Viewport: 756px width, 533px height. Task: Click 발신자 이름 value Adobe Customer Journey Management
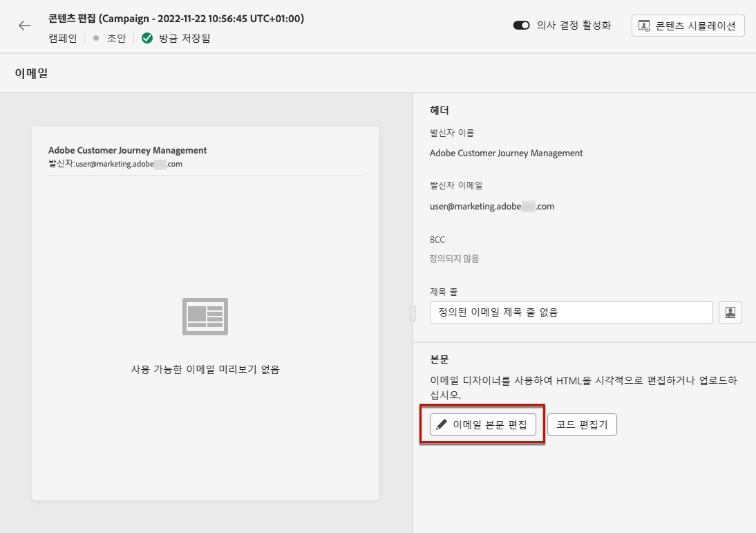507,153
